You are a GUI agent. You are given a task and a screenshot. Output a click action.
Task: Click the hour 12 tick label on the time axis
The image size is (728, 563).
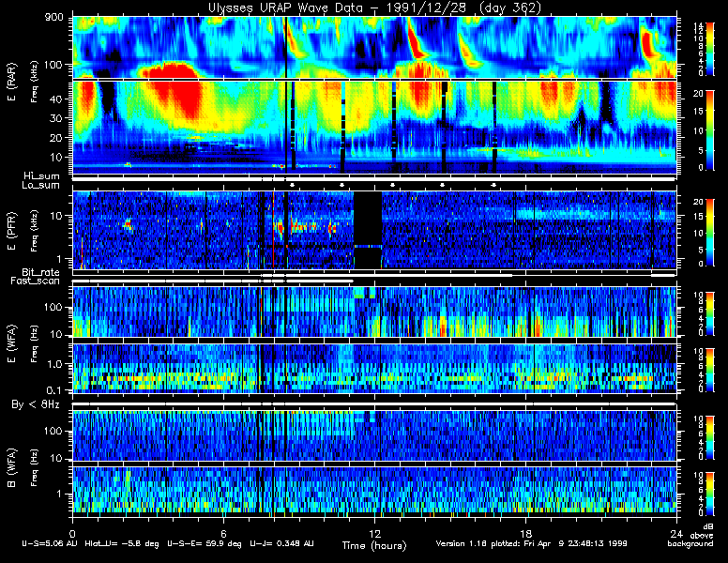click(374, 533)
